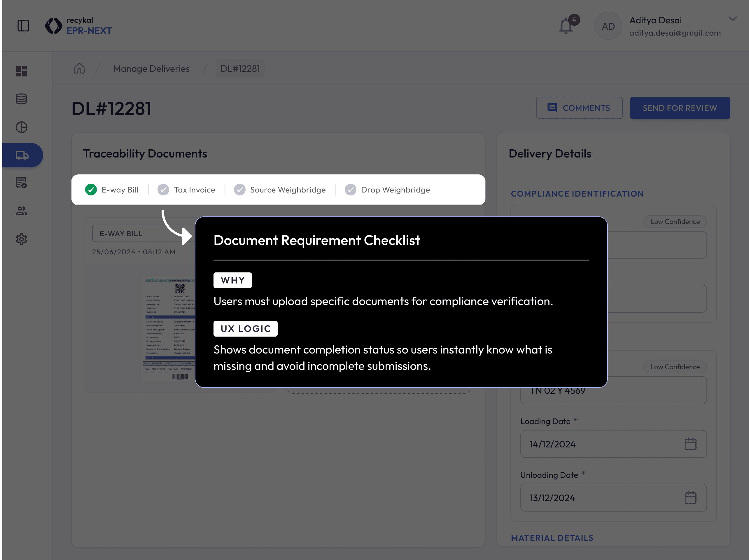Viewport: 749px width, 560px height.
Task: Select the delivery truck sidebar icon
Action: click(x=22, y=155)
